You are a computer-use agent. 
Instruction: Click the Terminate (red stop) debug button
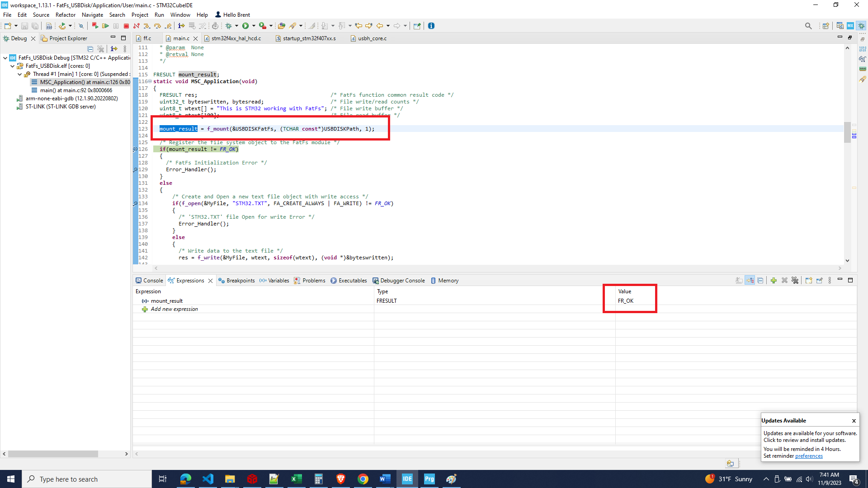pos(126,26)
